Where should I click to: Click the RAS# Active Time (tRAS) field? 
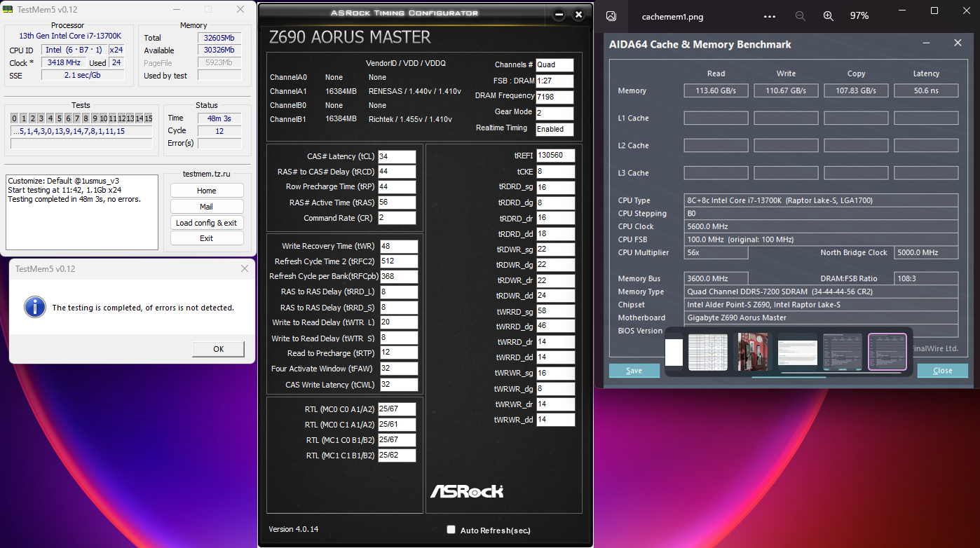click(x=397, y=203)
